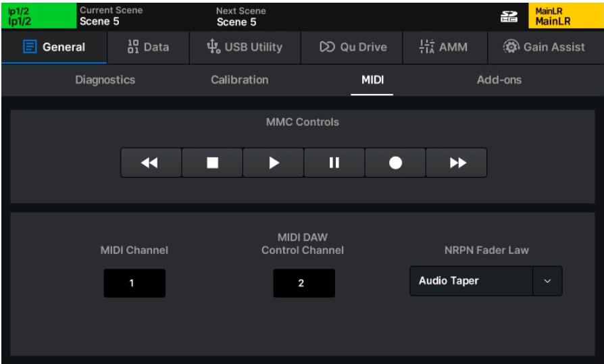
Task: Open the USB Utility tab
Action: tap(245, 47)
